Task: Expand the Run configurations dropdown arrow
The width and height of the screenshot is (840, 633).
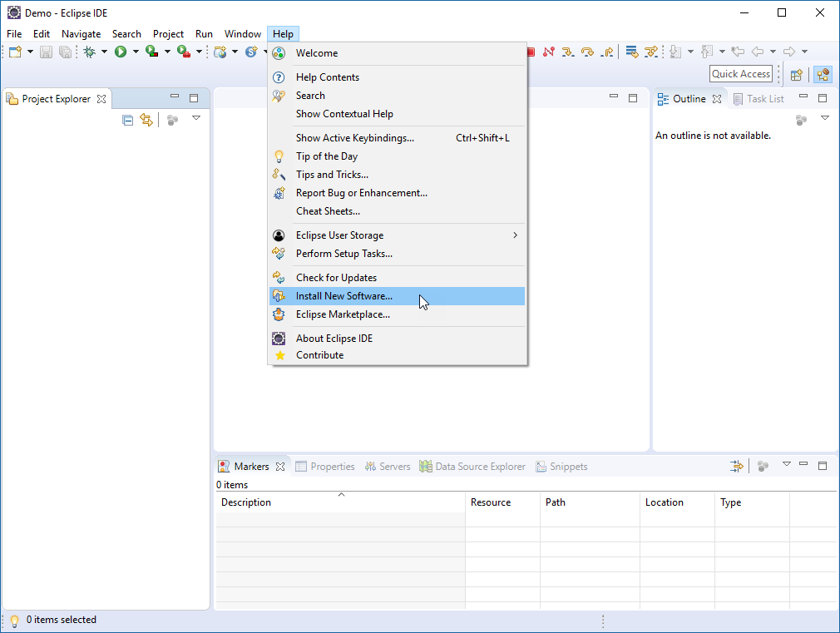Action: coord(136,52)
